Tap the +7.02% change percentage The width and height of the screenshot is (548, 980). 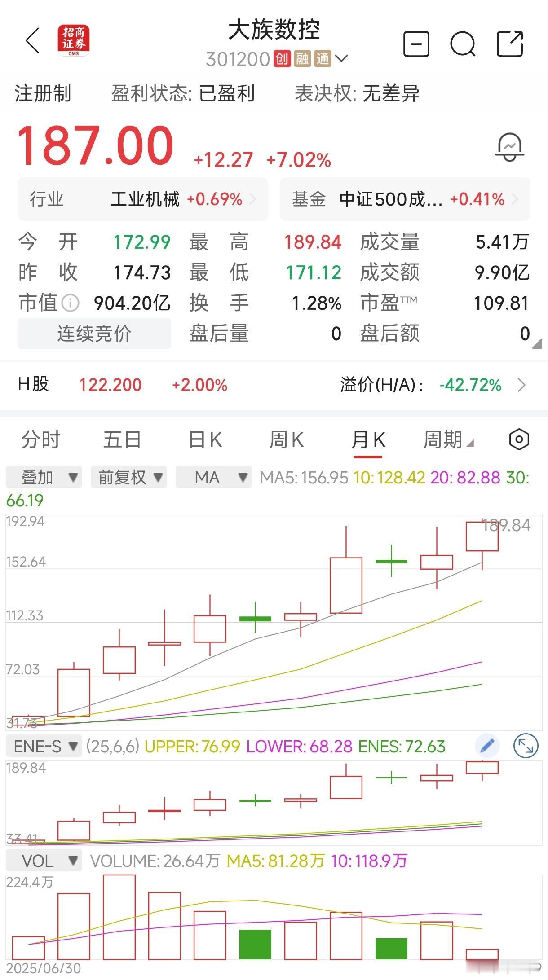(x=299, y=160)
